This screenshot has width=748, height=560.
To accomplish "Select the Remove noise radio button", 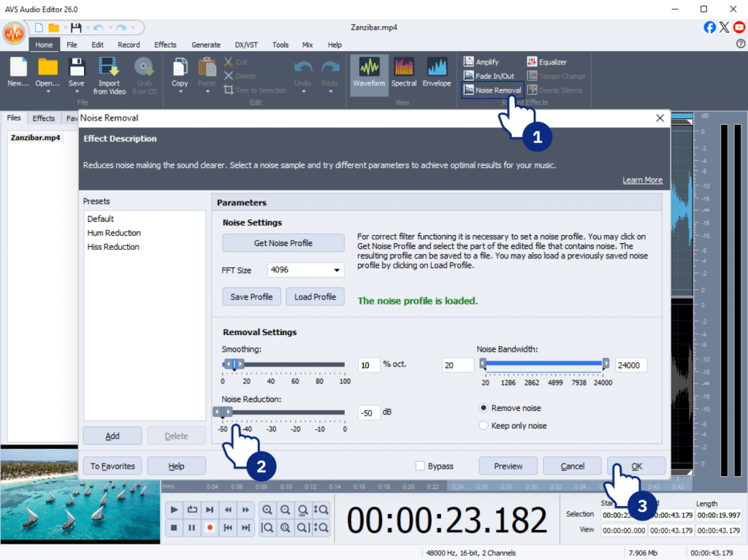I will [x=483, y=408].
